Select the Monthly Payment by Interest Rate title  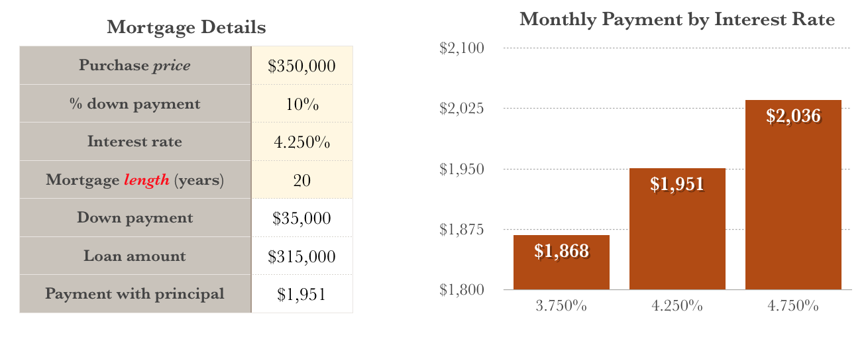tap(677, 19)
